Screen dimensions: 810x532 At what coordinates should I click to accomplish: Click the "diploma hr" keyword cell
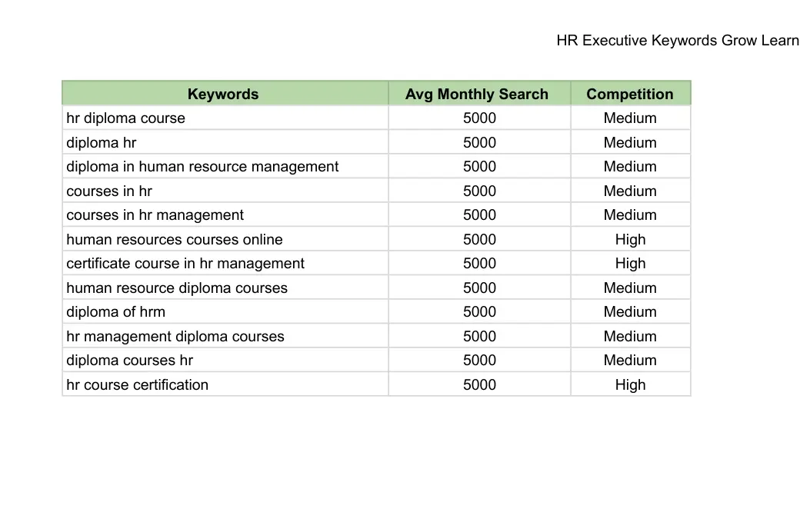(102, 143)
